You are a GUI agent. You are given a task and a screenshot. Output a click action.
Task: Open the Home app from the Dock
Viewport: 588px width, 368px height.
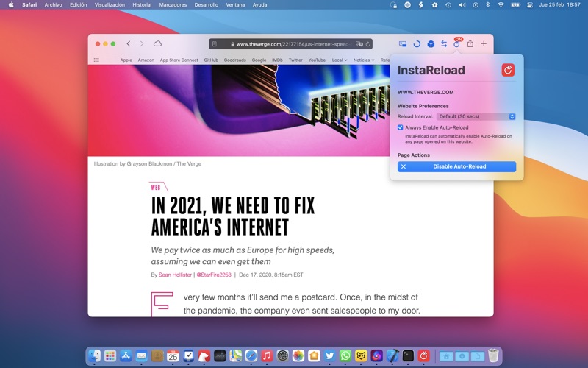314,355
